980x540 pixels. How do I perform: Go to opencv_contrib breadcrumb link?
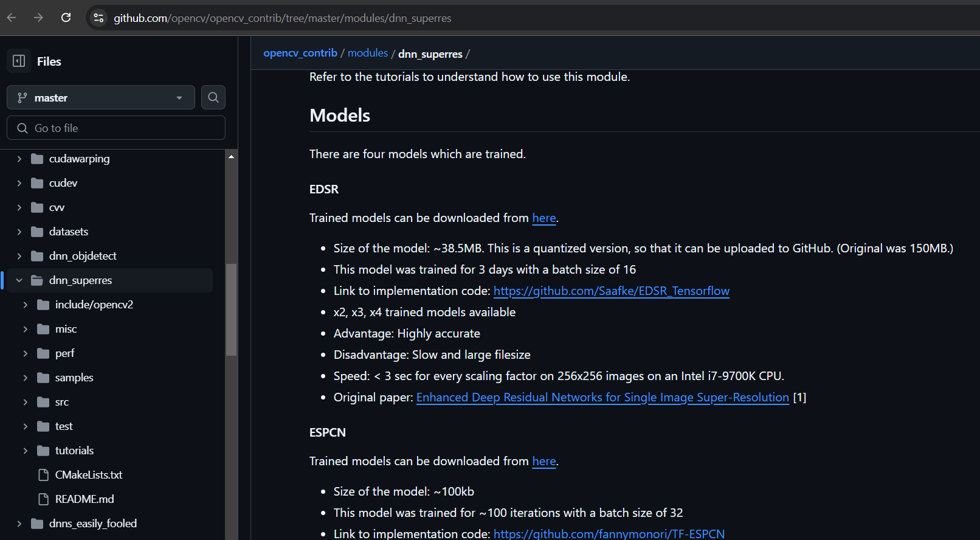click(x=300, y=53)
